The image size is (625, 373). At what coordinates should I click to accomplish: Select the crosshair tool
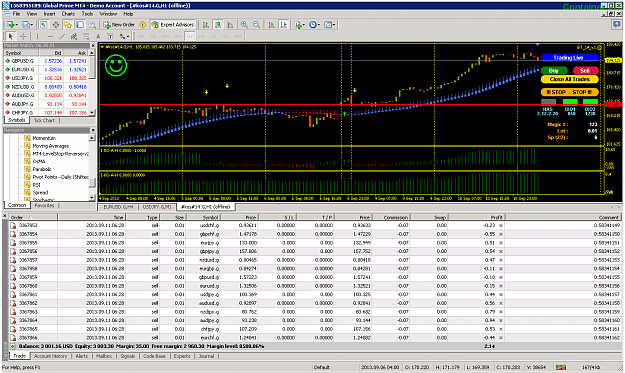coord(23,36)
